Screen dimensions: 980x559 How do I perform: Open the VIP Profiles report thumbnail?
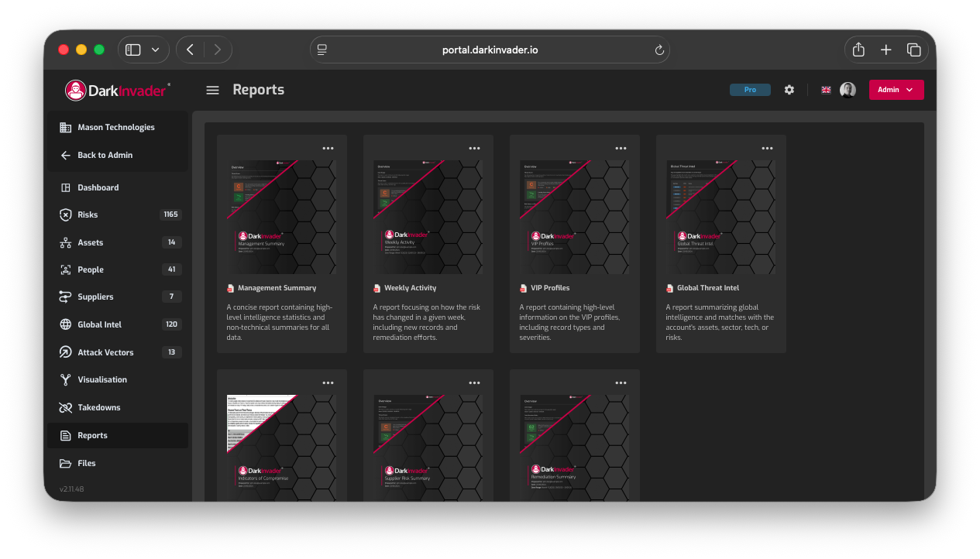click(574, 217)
